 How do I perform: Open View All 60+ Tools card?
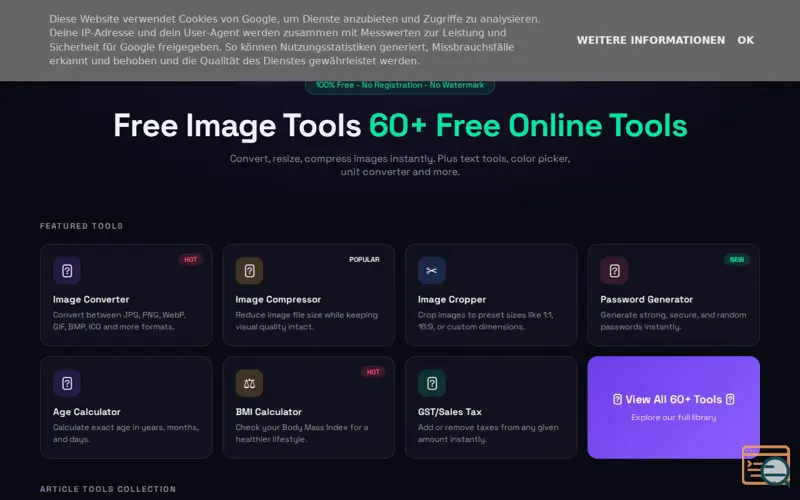673,407
